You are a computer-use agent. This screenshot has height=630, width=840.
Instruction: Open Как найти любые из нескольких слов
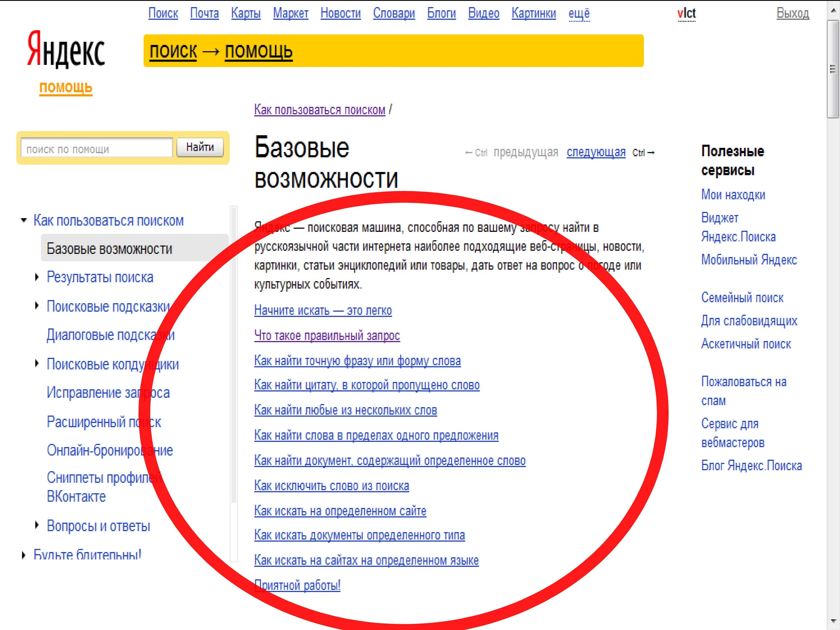click(346, 410)
